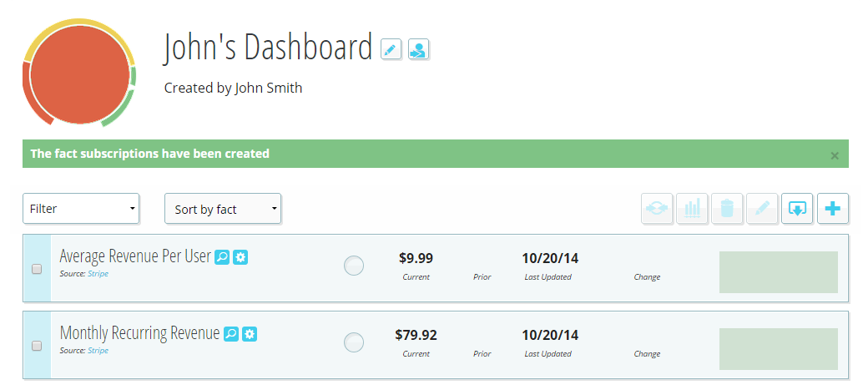Viewport: 868px width, 385px height.
Task: Click the edit pencil icon beside John's Dashboard
Action: coord(391,49)
